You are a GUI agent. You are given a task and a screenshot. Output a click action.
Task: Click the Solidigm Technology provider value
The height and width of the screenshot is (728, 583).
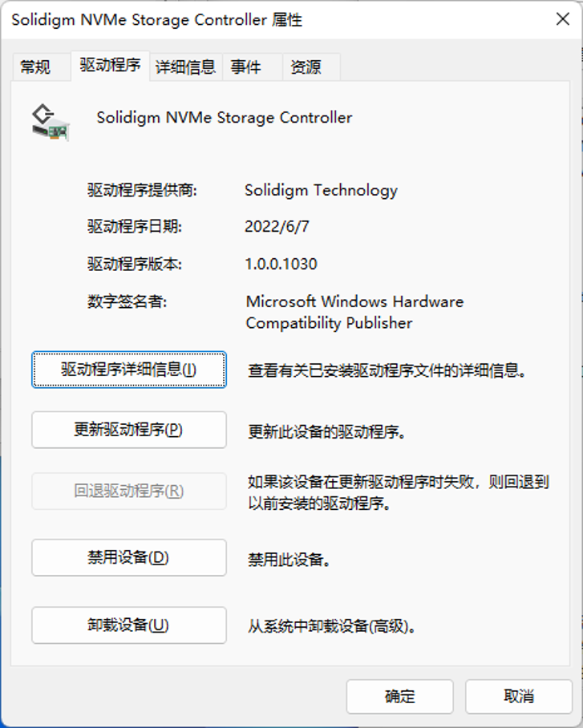[x=321, y=190]
